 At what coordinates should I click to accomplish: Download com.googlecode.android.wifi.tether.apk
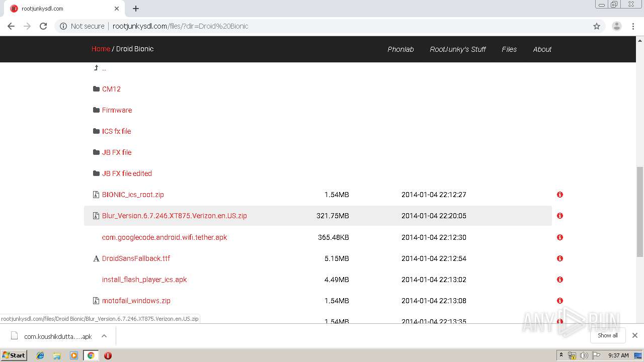click(x=165, y=237)
